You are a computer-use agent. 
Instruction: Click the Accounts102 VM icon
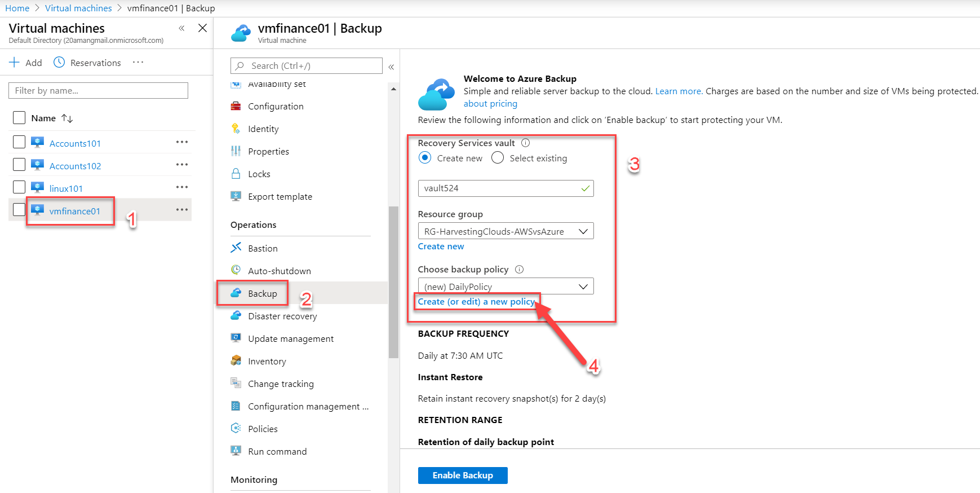(x=38, y=165)
